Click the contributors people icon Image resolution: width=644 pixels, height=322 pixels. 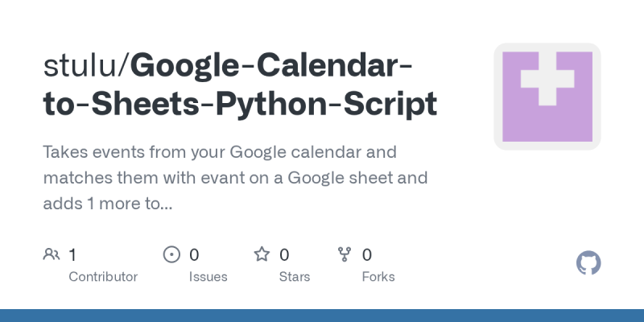(x=52, y=255)
